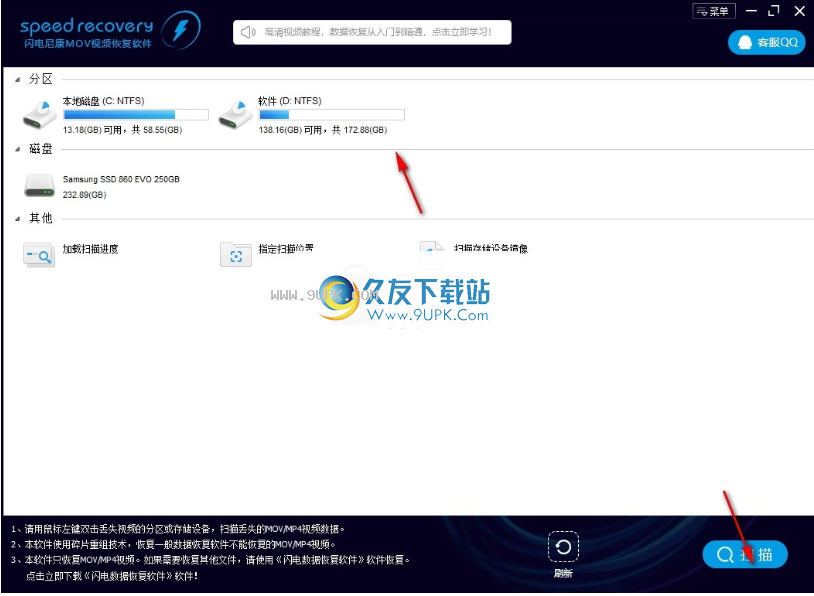
Task: Click the 13.18(GB) 可用 C: drive text
Action: click(x=123, y=130)
